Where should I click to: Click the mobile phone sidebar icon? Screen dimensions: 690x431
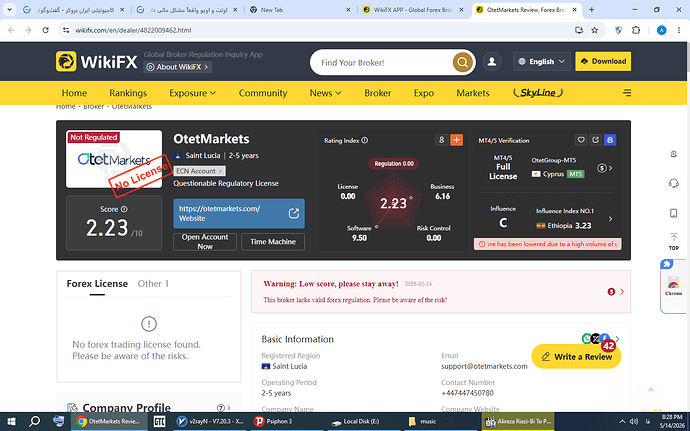pos(673,213)
